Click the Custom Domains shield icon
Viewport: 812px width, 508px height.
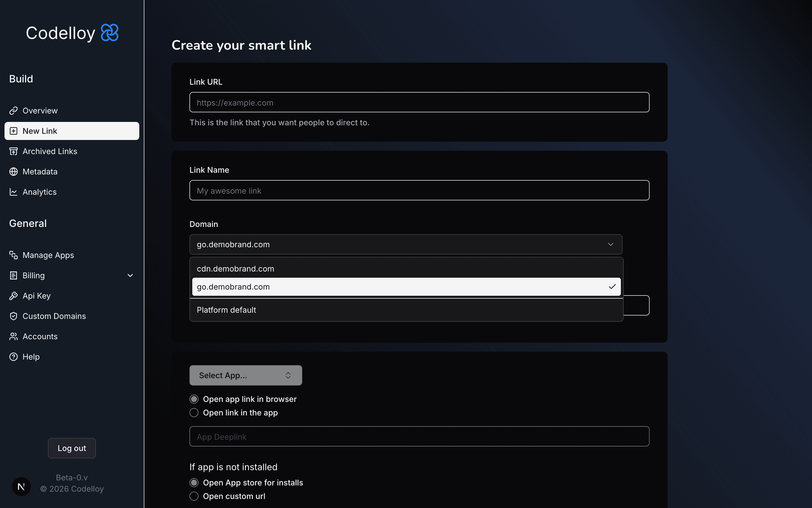click(x=14, y=316)
